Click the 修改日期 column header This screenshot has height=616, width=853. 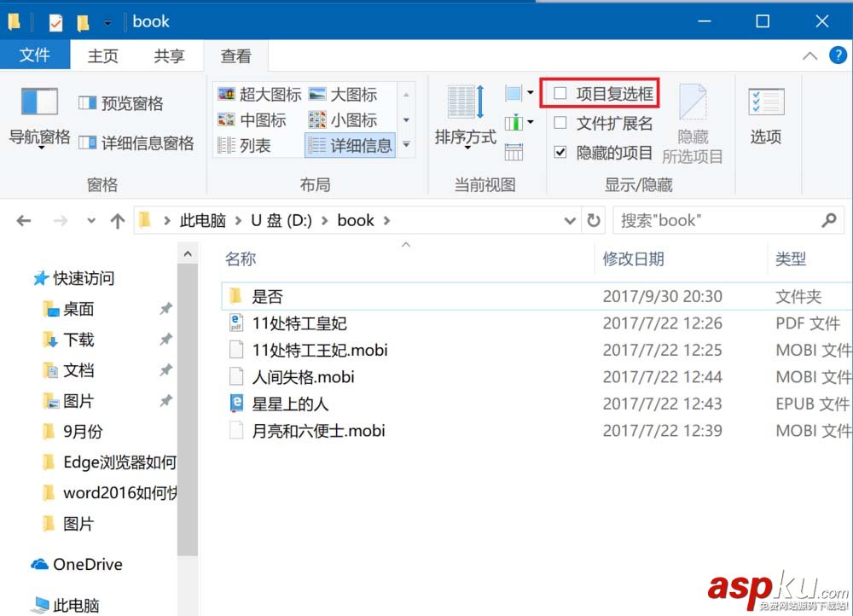click(x=633, y=259)
